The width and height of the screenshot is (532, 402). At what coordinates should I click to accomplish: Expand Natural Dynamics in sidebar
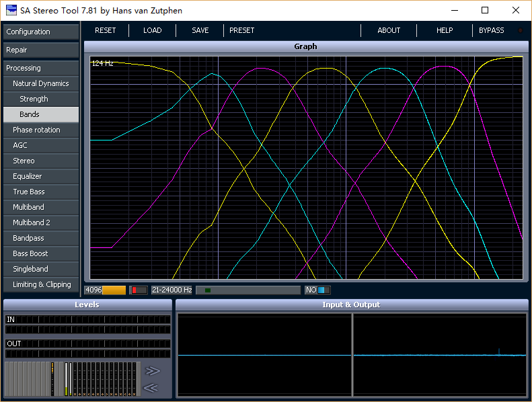(x=40, y=83)
